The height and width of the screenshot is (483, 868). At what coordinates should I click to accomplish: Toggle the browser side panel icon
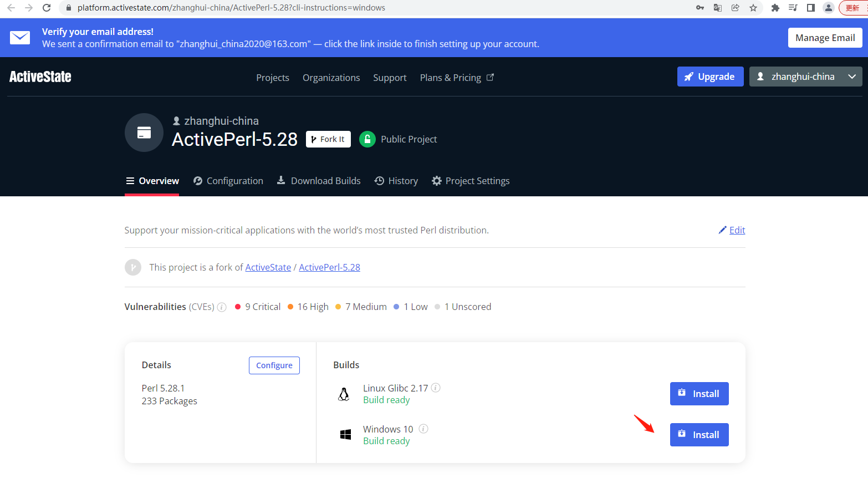[811, 8]
